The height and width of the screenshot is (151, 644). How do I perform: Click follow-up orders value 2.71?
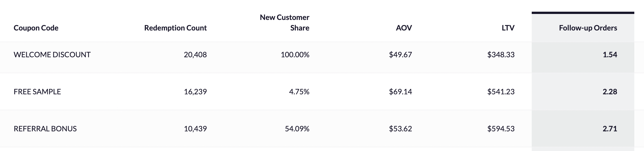(x=610, y=129)
